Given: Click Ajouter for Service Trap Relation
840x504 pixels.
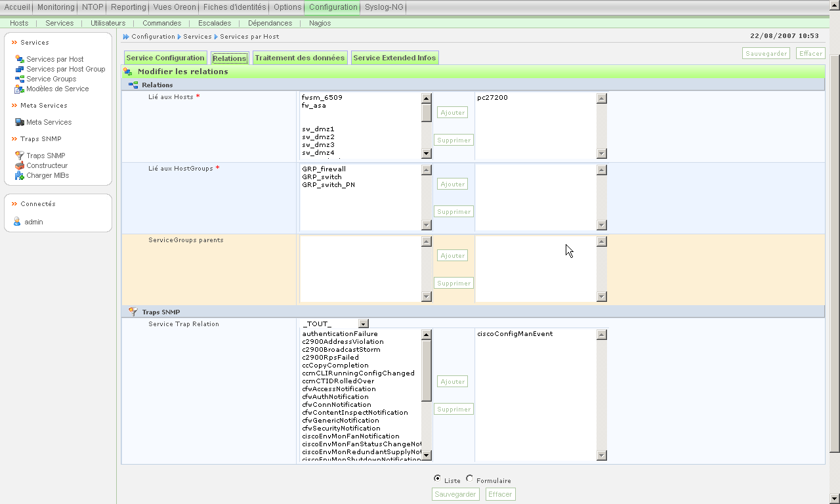Looking at the screenshot, I should point(453,381).
